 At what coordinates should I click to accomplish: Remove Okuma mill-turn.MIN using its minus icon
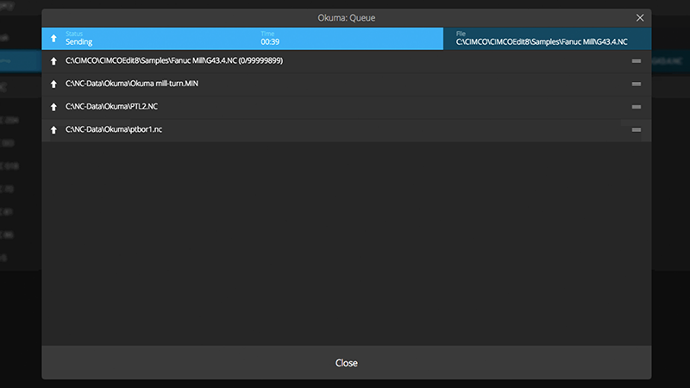[636, 84]
